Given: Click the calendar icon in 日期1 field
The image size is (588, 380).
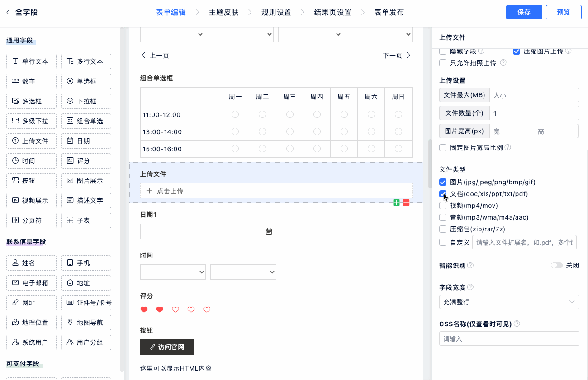Looking at the screenshot, I should 269,231.
